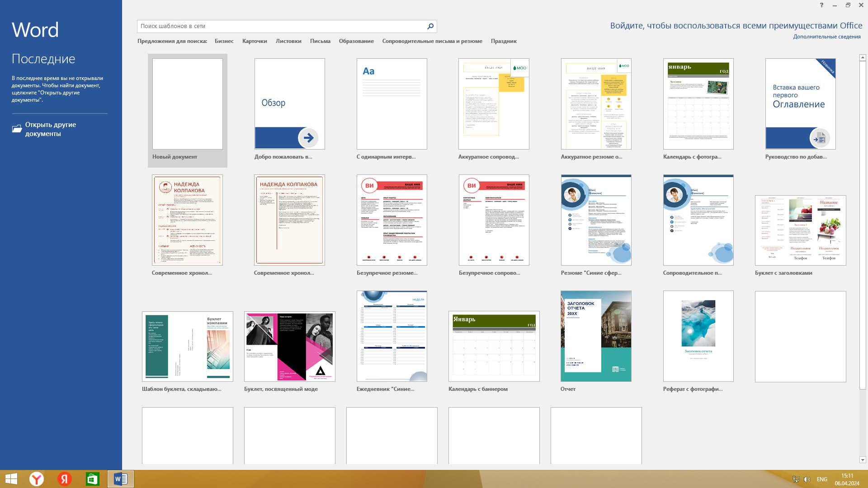Open Windows Store from taskbar
Viewport: 868px width, 488px height.
[92, 479]
